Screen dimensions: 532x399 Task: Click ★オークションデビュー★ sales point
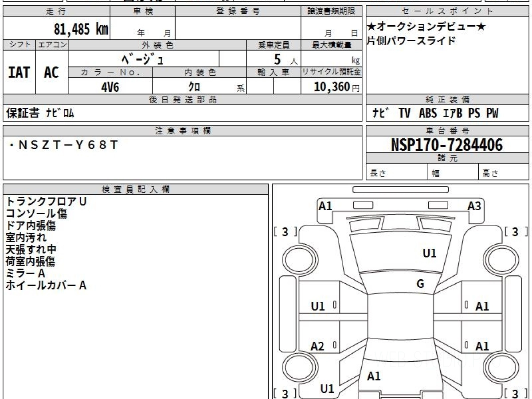pyautogui.click(x=426, y=27)
